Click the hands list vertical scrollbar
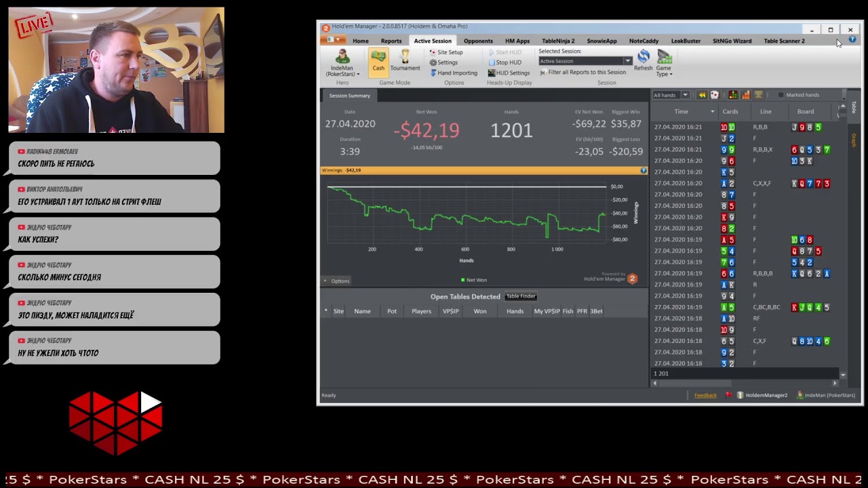The width and height of the screenshot is (868, 488). 843,241
